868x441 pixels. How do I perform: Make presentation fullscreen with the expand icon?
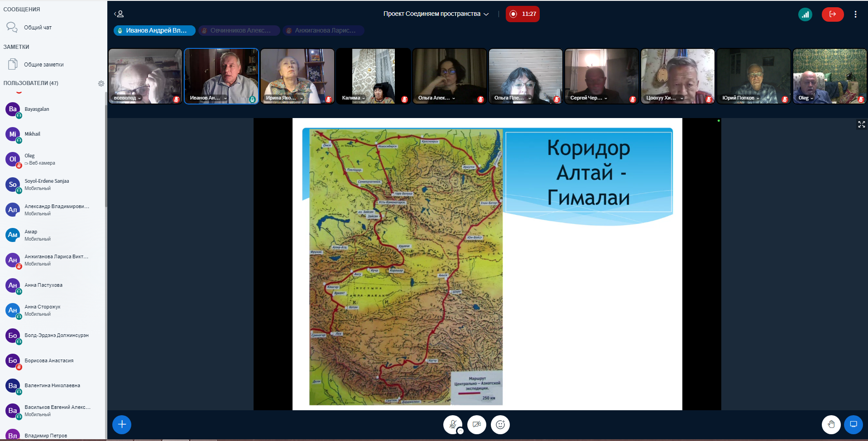pos(861,124)
